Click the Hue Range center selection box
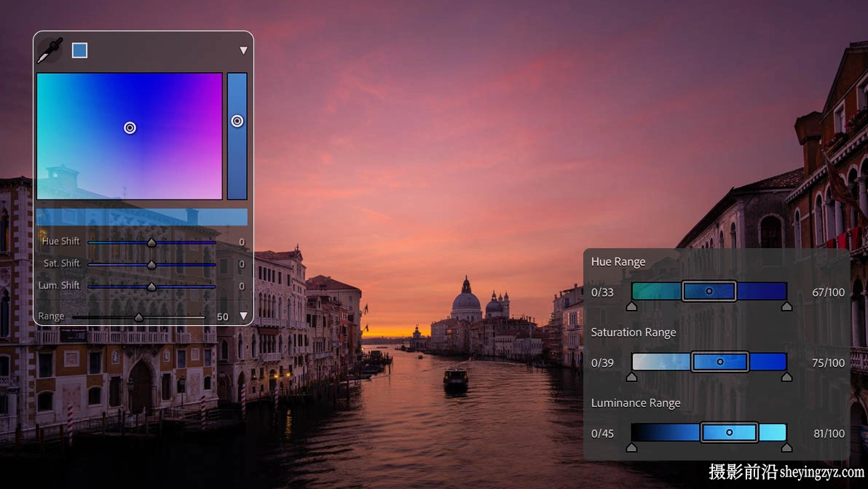This screenshot has width=868, height=489. (x=709, y=291)
